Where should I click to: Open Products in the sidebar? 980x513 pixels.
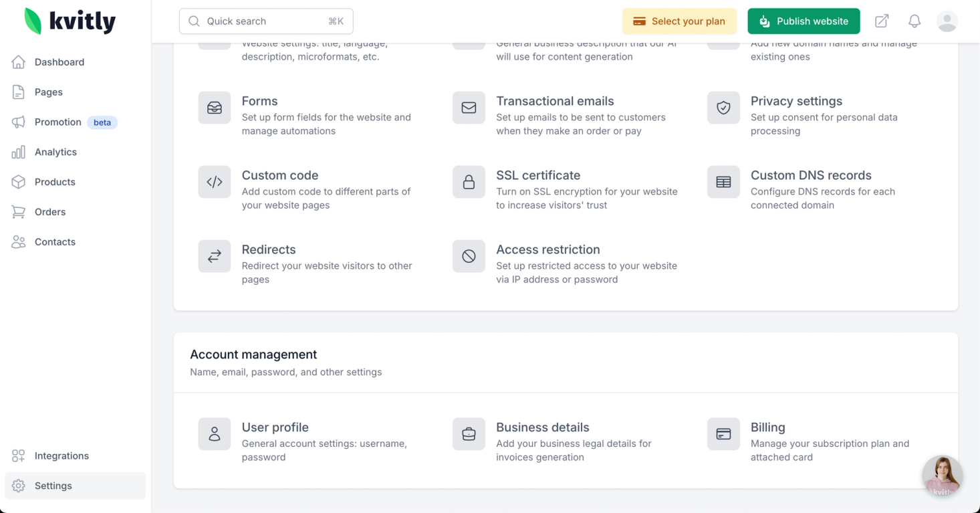(x=55, y=182)
